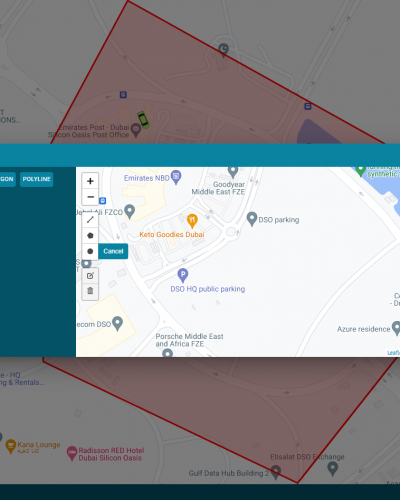Click the 'Emirates NBD' label

tap(147, 178)
